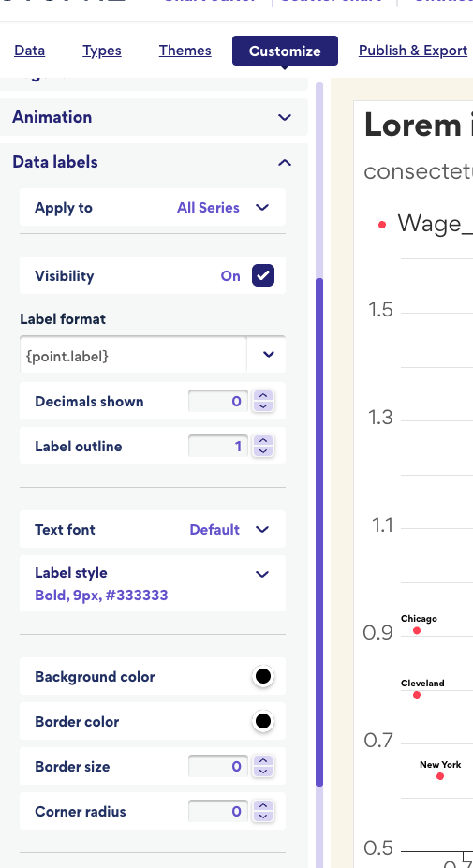This screenshot has width=473, height=868.
Task: Decrease Label outline stepper down arrow
Action: 263,451
